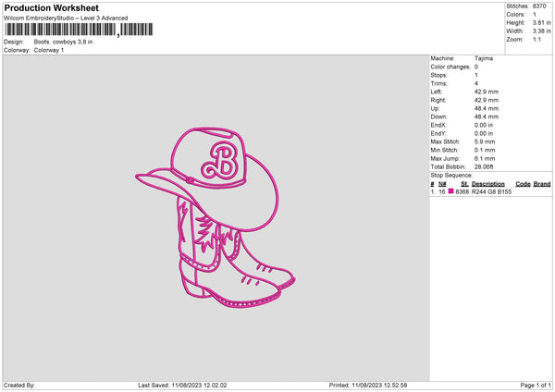Click the Up value 48.4 mm

coord(487,108)
